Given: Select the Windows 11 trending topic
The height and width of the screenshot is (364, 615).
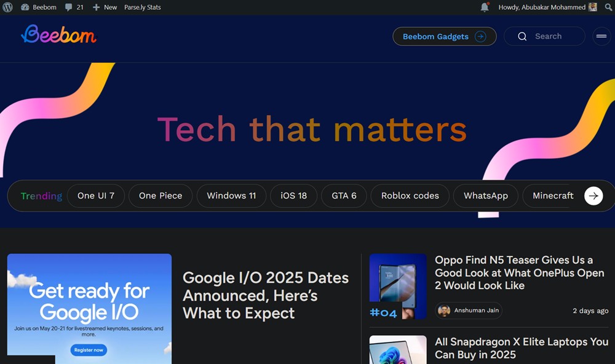Looking at the screenshot, I should click(x=231, y=196).
